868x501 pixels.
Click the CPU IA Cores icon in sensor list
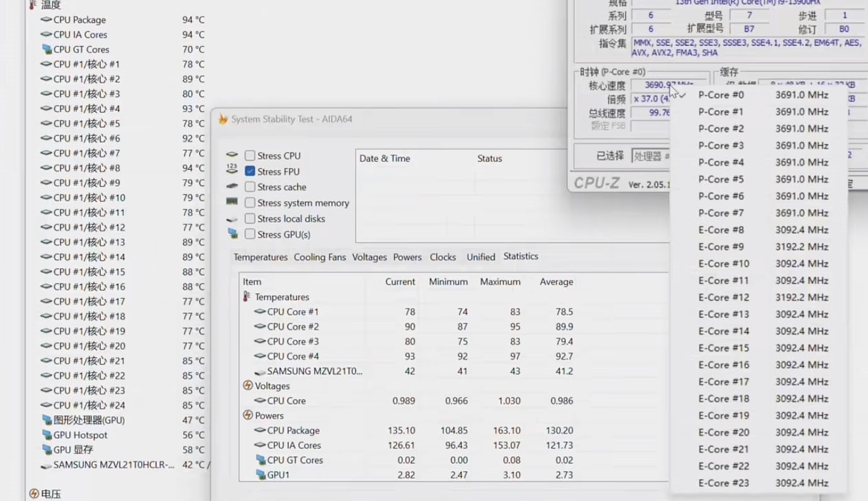(46, 35)
